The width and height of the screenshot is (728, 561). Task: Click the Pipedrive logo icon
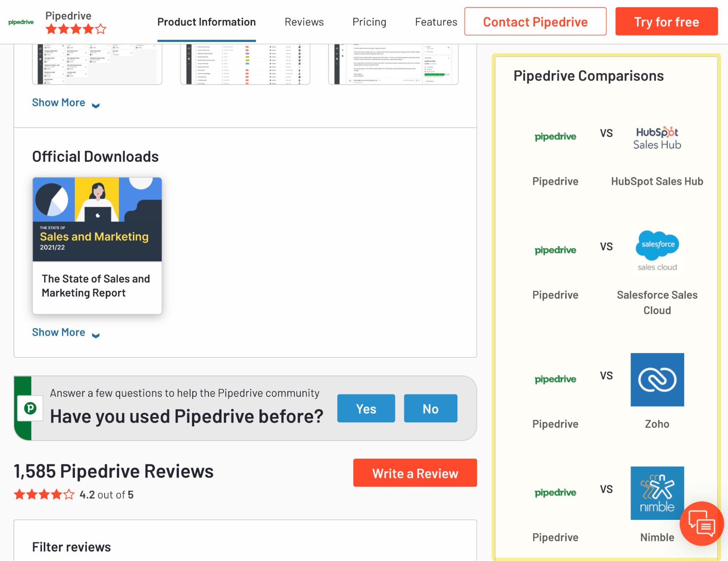point(21,22)
